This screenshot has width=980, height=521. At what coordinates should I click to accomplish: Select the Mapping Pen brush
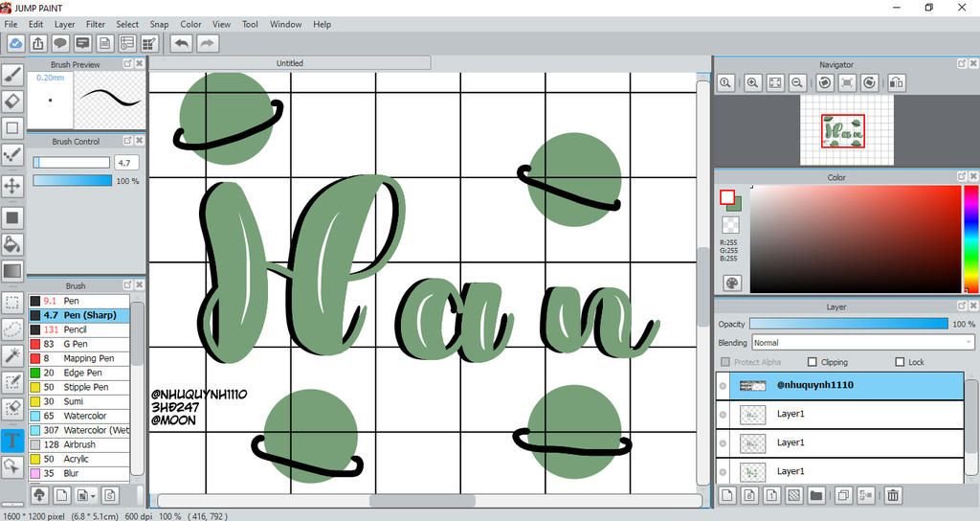78,358
